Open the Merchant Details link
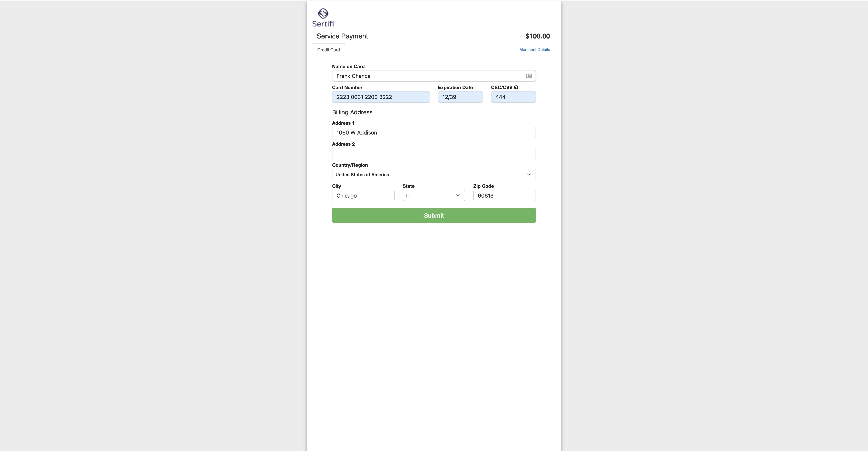Viewport: 868px width, 451px height. [x=534, y=49]
